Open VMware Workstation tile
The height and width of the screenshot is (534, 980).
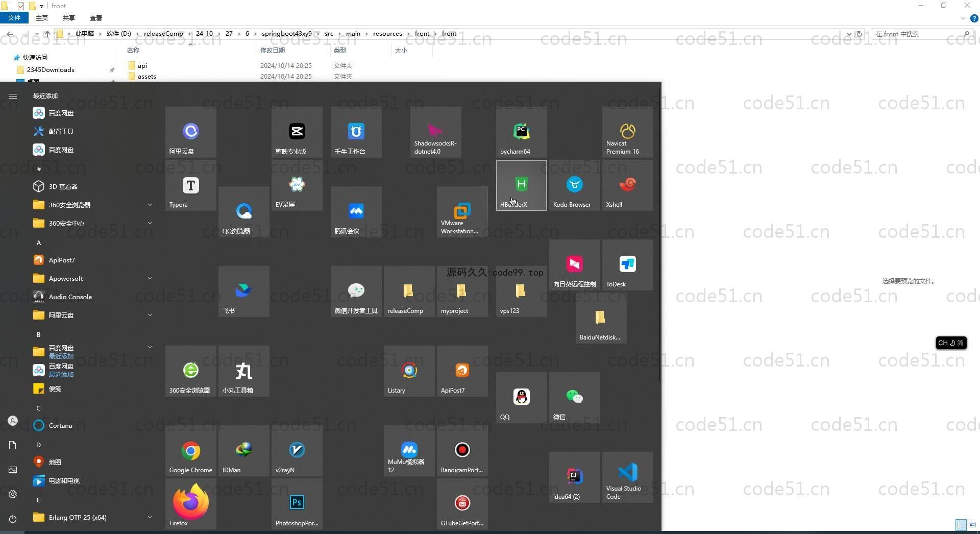[462, 212]
